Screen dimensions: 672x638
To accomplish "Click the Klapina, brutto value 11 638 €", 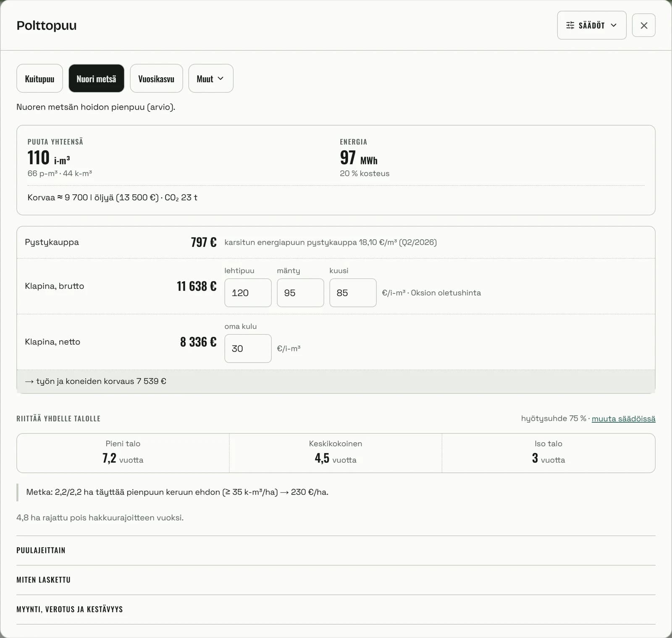I will [x=197, y=286].
